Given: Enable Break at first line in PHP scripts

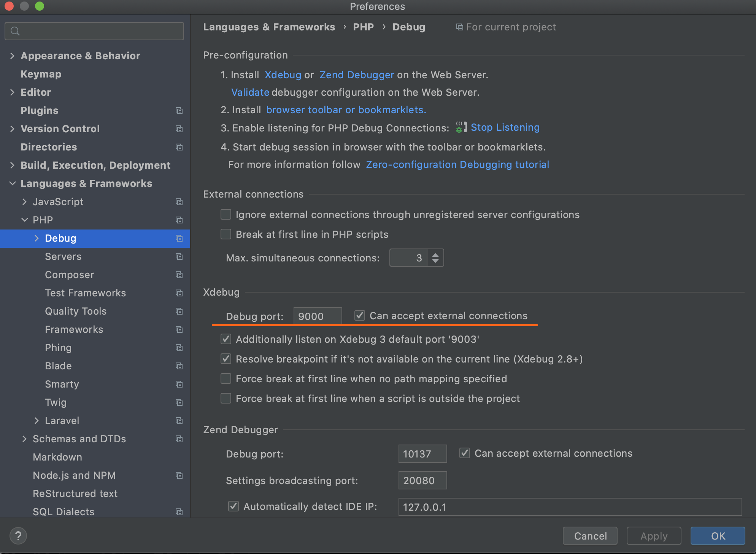Looking at the screenshot, I should [x=226, y=234].
